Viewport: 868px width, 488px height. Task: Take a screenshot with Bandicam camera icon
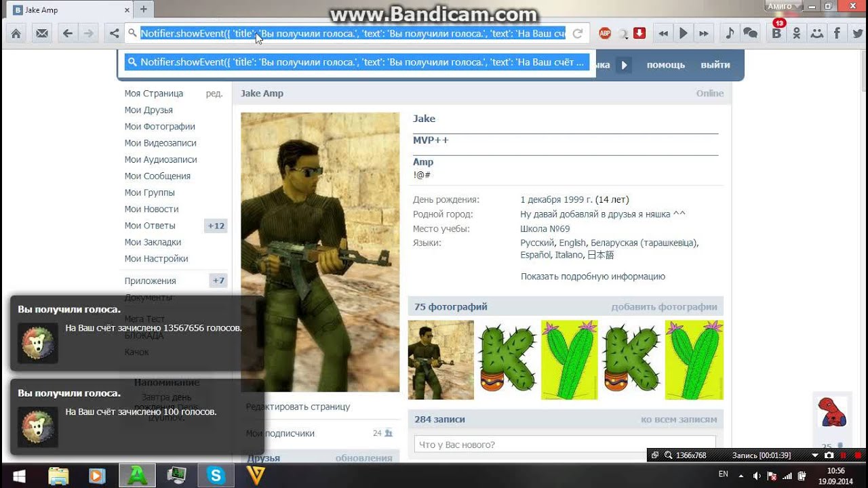pyautogui.click(x=829, y=455)
